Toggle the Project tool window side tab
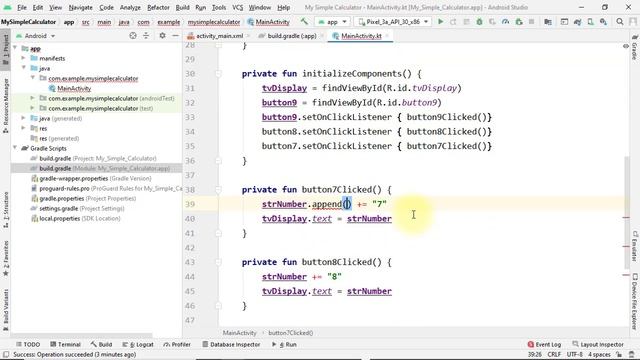 pos(5,49)
